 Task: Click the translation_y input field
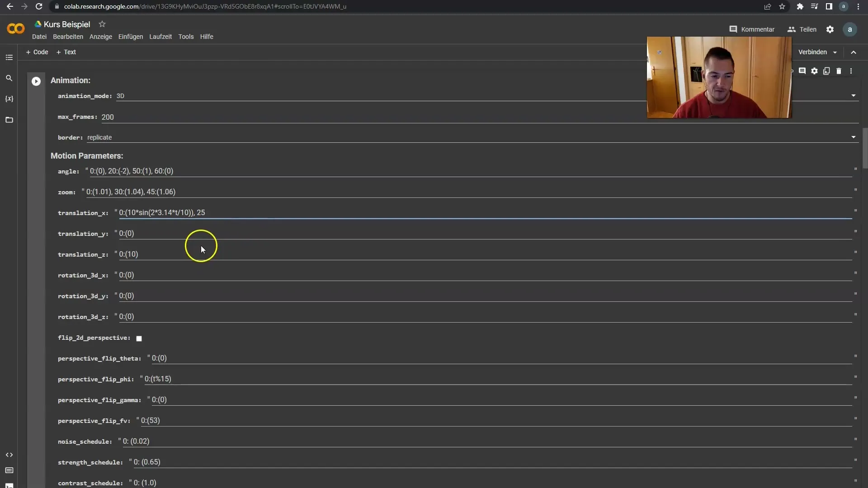(485, 234)
